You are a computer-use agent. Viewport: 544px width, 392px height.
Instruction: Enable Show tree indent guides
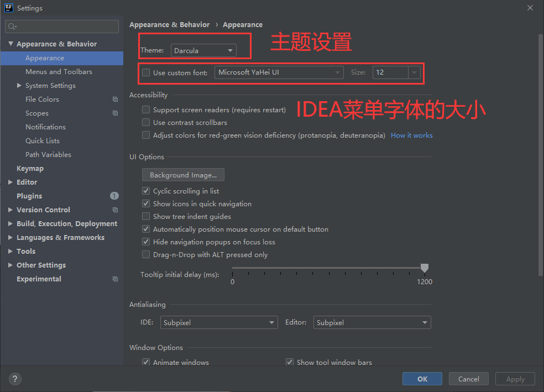click(x=146, y=217)
